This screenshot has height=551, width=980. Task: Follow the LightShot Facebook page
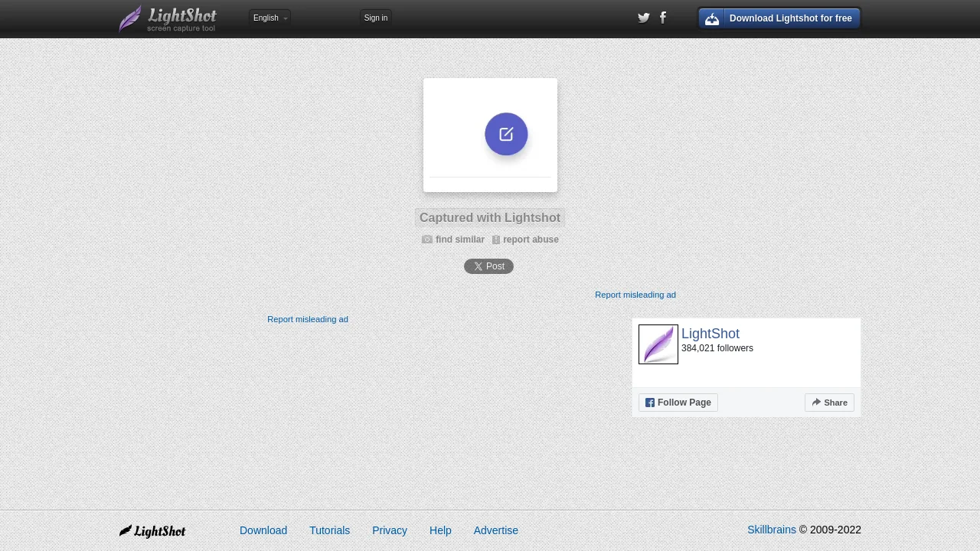pos(678,403)
